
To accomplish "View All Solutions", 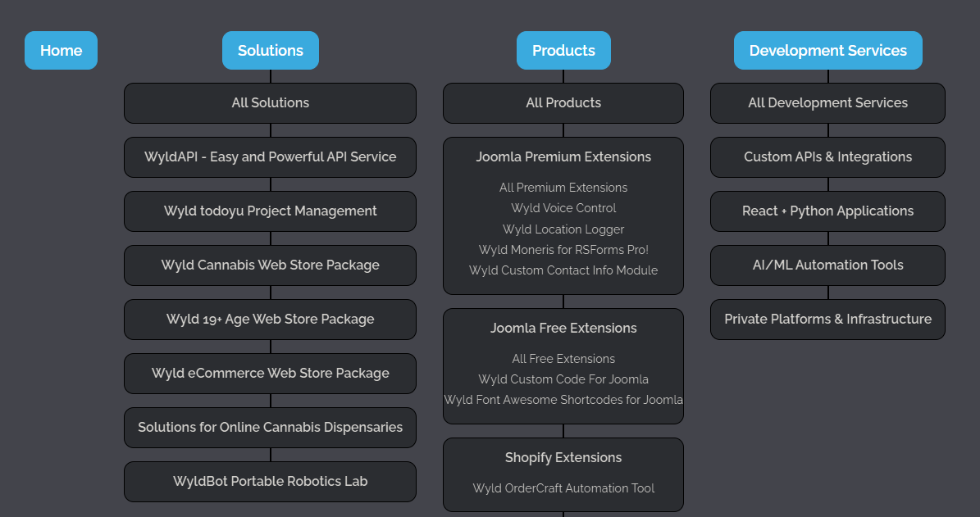I will 270,102.
